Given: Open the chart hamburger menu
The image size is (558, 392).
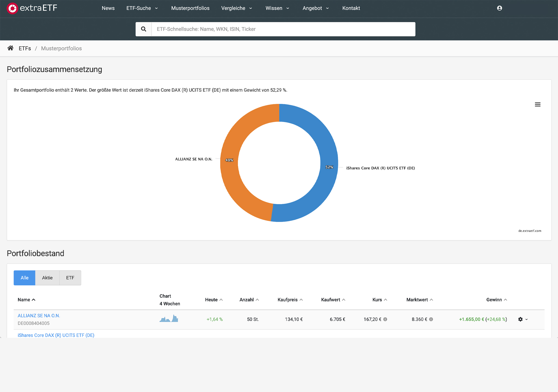Looking at the screenshot, I should pos(537,104).
